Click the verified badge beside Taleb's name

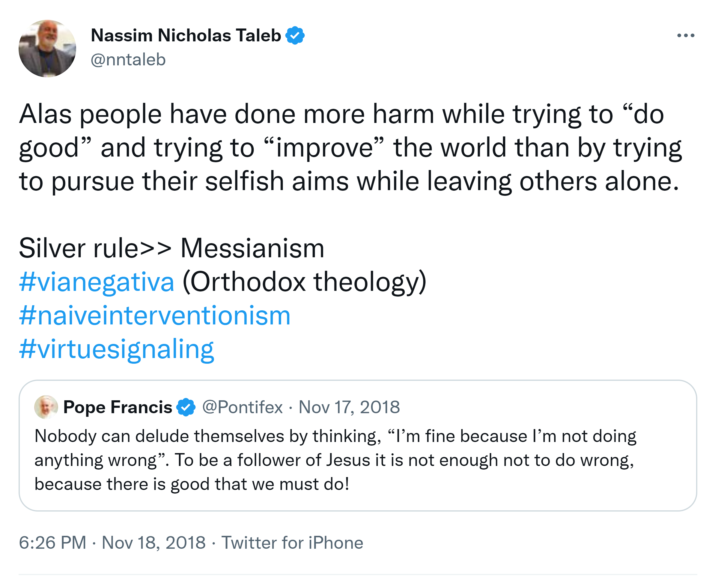[295, 35]
